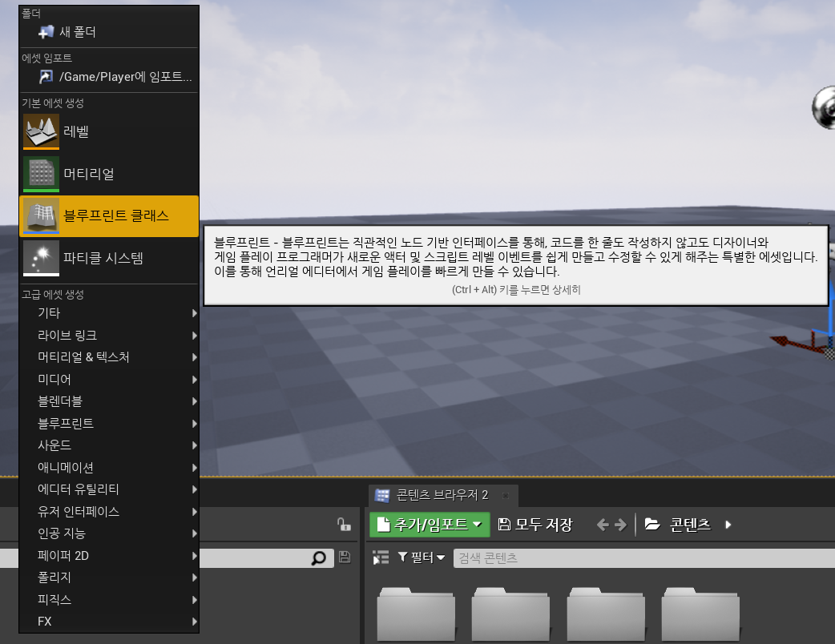
Task: Click the 머티리얼 sphere grid icon
Action: [41, 174]
